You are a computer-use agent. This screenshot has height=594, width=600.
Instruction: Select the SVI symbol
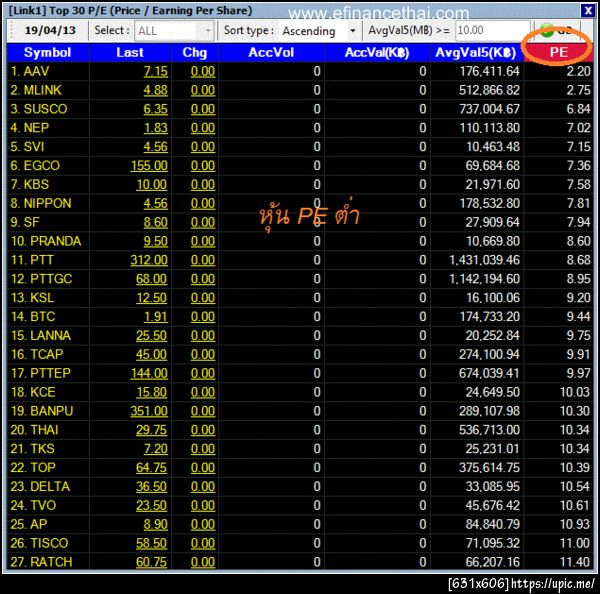[x=27, y=147]
